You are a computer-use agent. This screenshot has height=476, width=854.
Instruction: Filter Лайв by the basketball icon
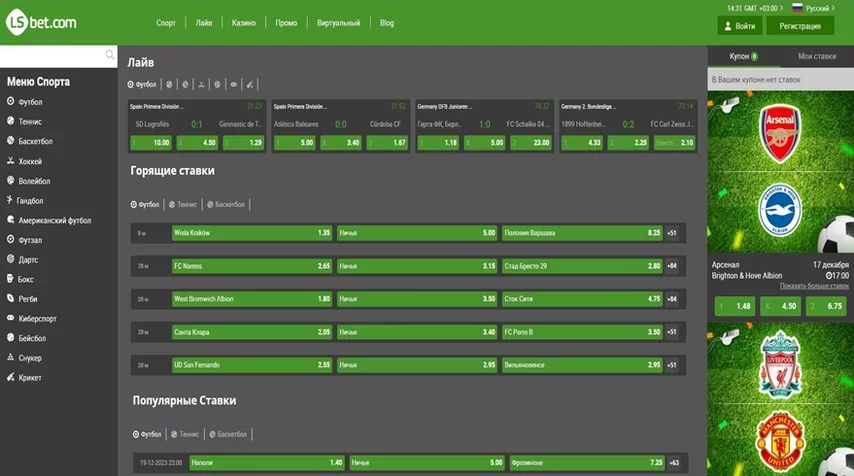point(185,84)
